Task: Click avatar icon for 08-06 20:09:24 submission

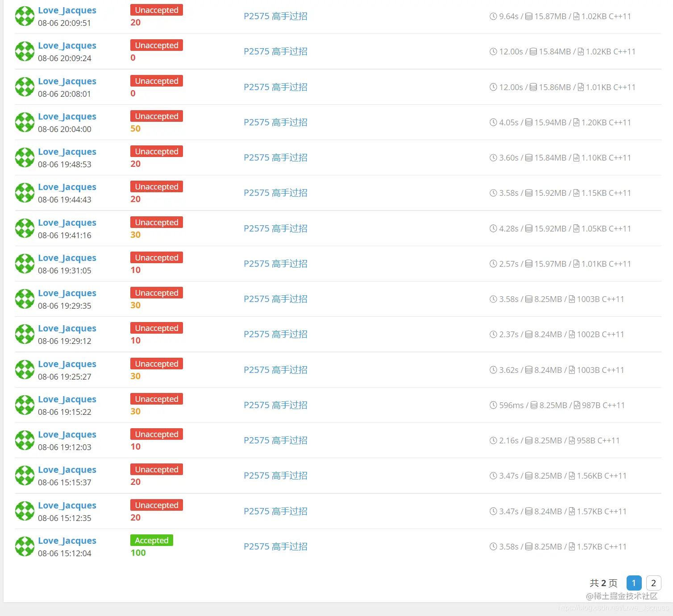Action: tap(25, 51)
